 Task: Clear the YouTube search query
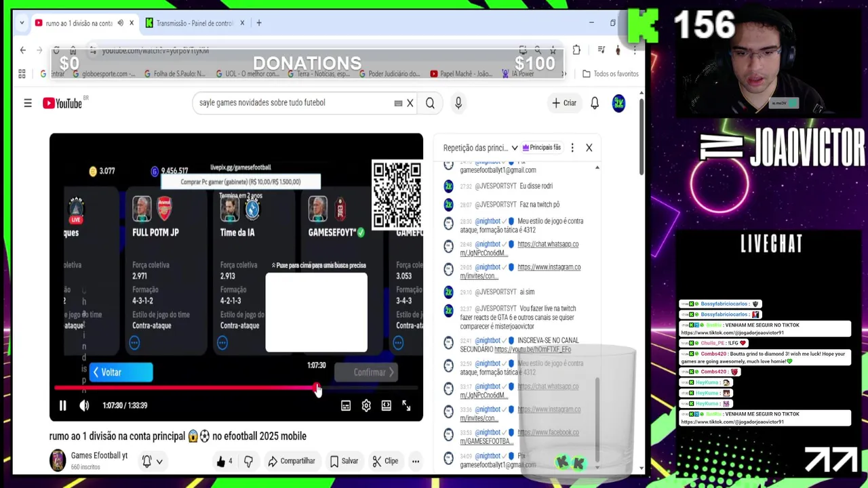click(x=410, y=103)
